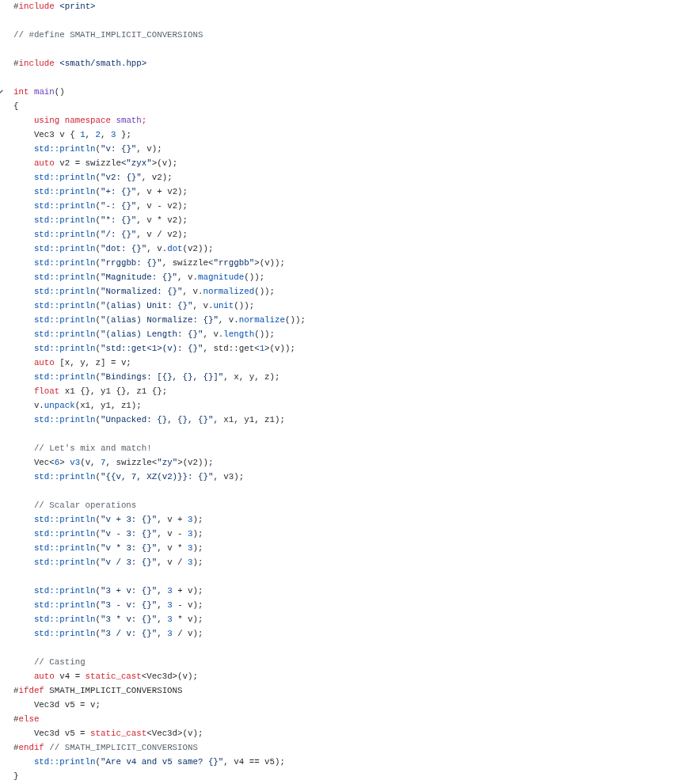The height and width of the screenshot is (784, 673).
Task: Collapse the main function fold arrow
Action: (2, 92)
